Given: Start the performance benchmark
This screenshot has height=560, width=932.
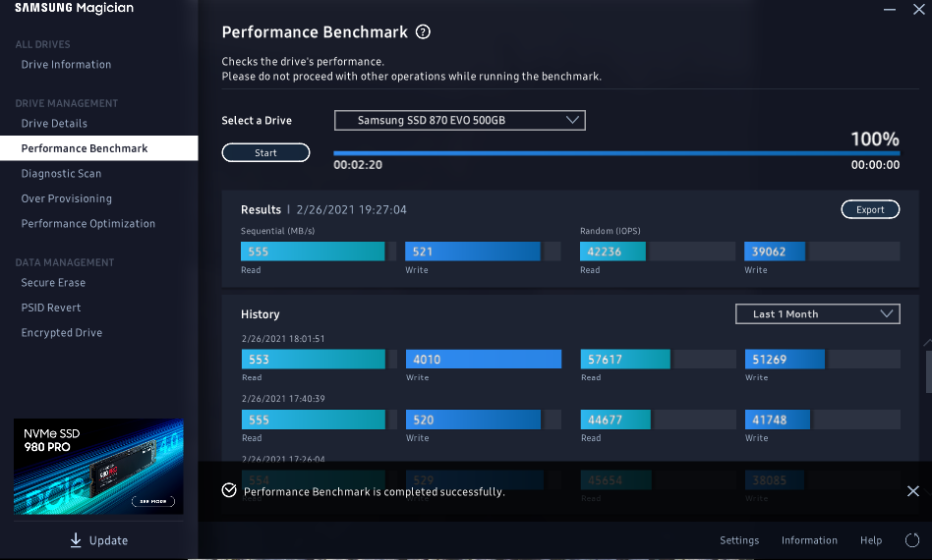Looking at the screenshot, I should click(265, 153).
